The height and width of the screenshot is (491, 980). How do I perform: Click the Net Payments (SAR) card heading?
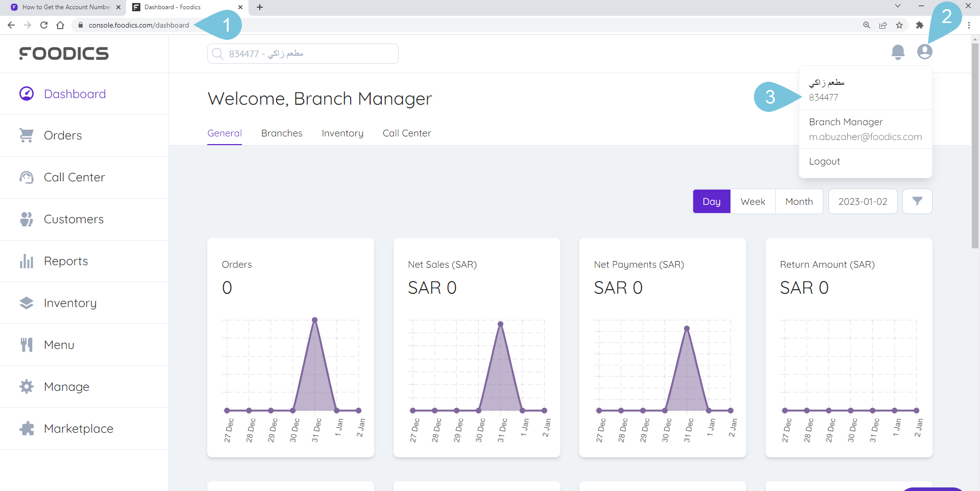pyautogui.click(x=639, y=265)
